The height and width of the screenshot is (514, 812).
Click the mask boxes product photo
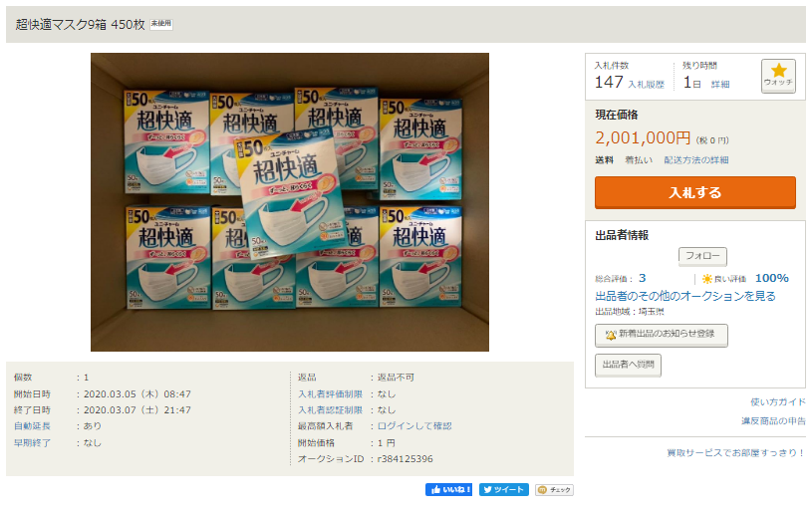(x=290, y=202)
